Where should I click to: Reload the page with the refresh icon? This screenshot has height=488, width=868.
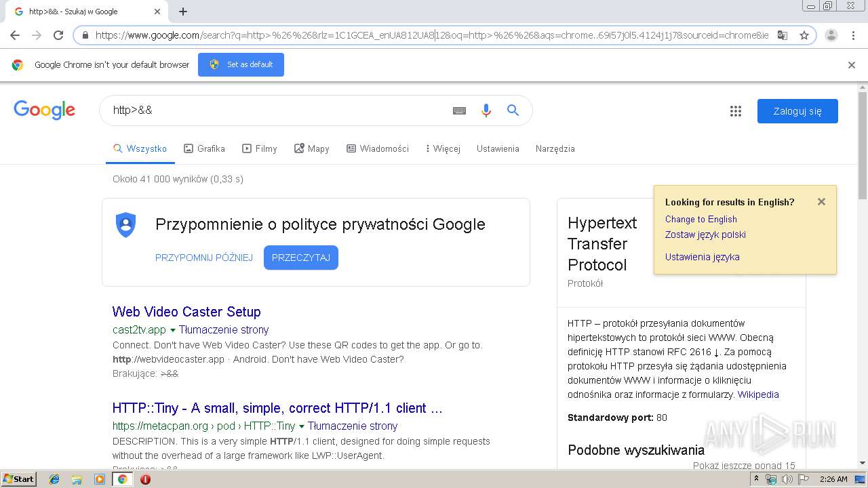58,35
